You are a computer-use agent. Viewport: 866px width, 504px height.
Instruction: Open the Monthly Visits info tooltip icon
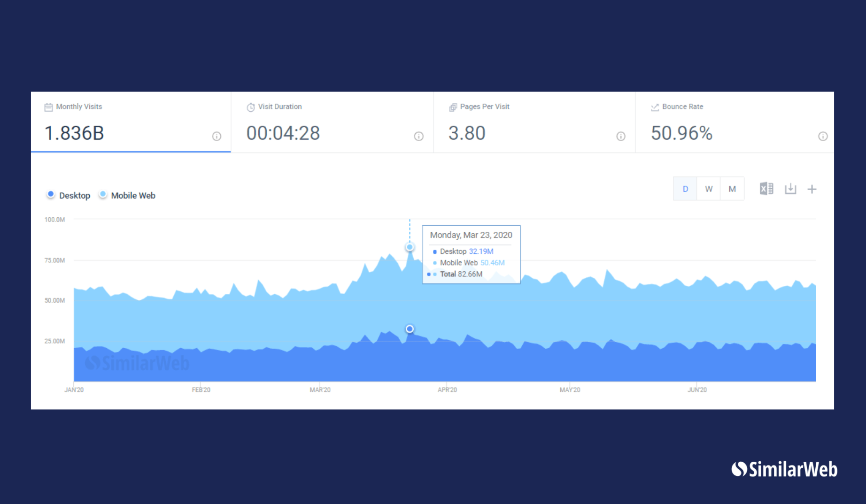click(216, 136)
